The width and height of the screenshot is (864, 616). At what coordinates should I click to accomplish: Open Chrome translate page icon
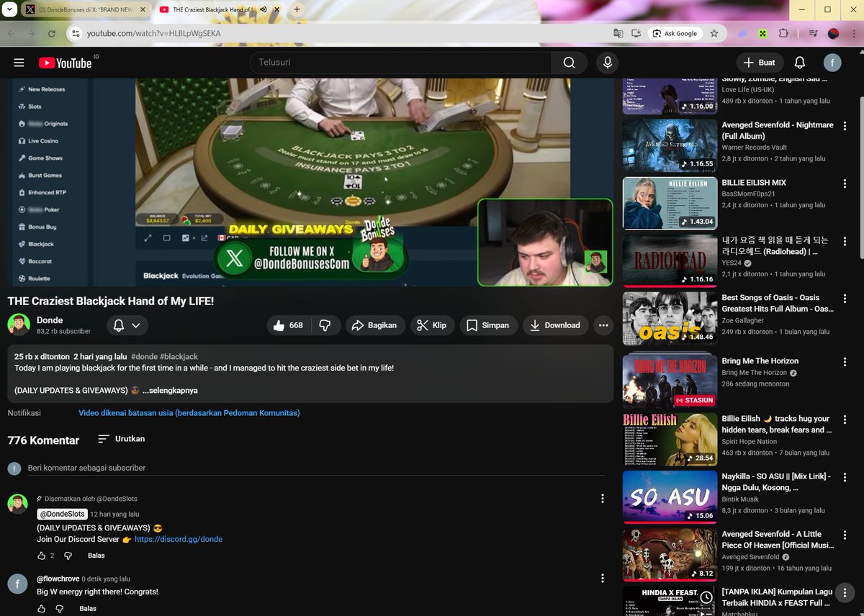pos(618,33)
